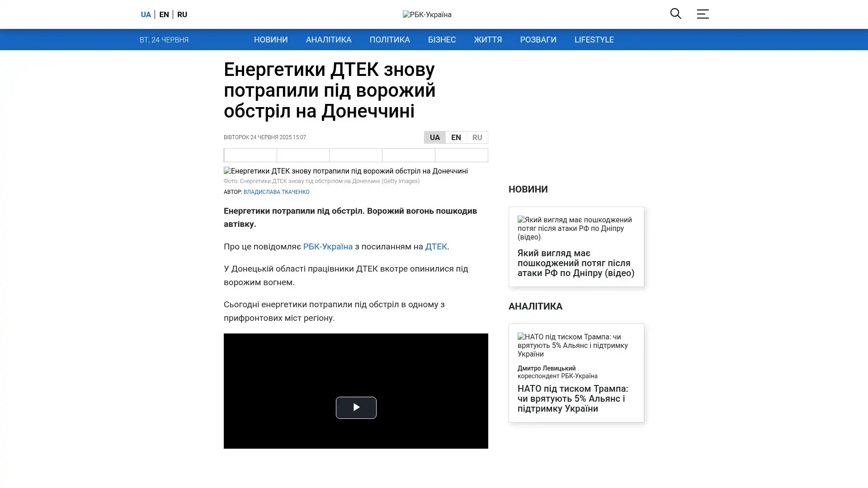Image resolution: width=868 pixels, height=488 pixels.
Task: Switch article language to EN
Action: click(x=456, y=137)
